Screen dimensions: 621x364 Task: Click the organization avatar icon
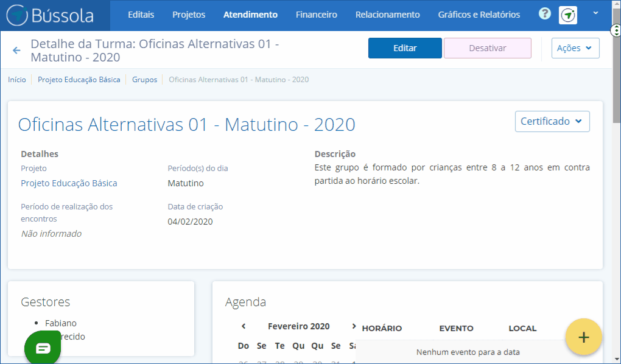point(568,15)
